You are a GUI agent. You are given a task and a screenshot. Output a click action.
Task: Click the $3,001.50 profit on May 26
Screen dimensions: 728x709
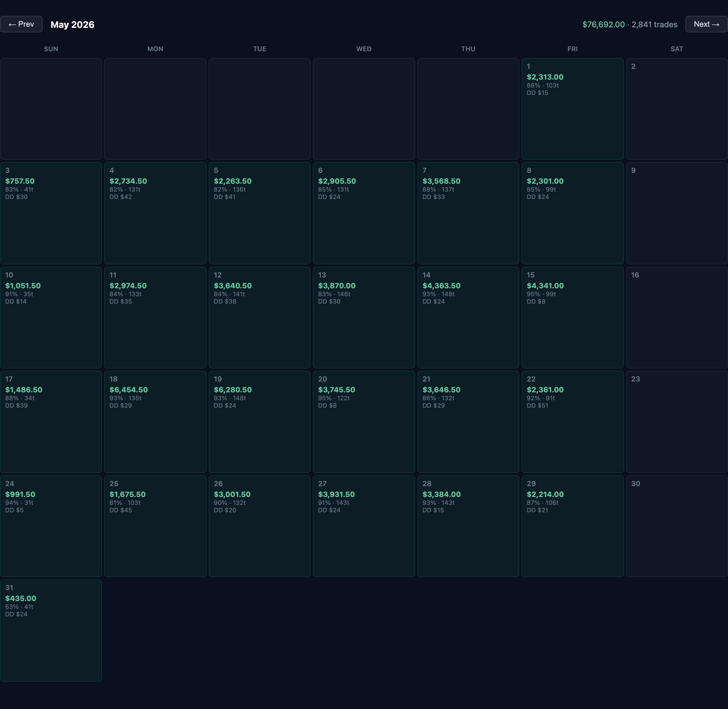(x=232, y=494)
